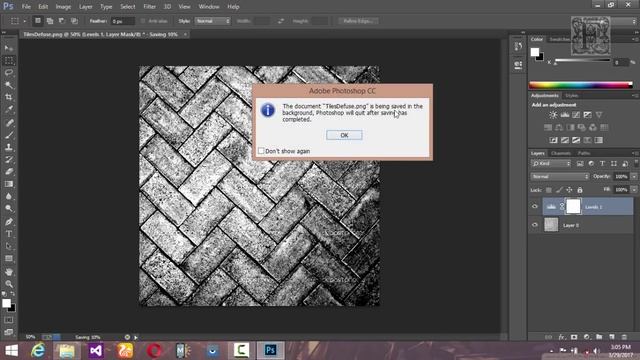Select the Rectangle shape tool
The image size is (640, 360).
(x=9, y=258)
